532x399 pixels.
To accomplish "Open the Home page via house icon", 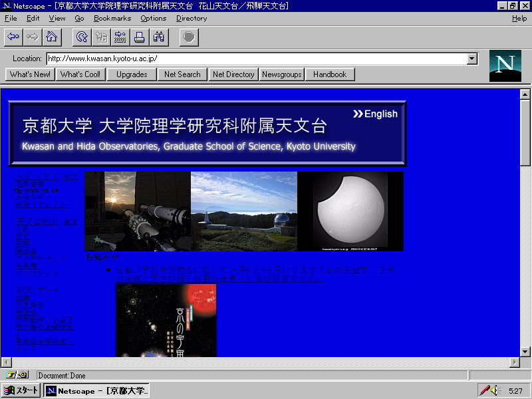I will tap(52, 37).
